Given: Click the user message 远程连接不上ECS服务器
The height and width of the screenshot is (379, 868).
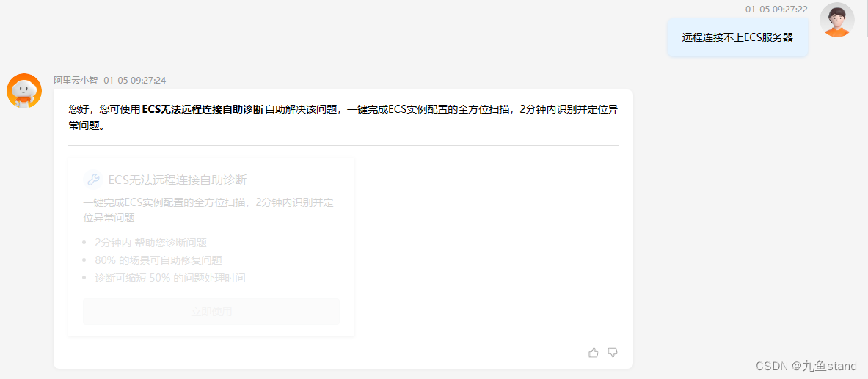Looking at the screenshot, I should (737, 37).
